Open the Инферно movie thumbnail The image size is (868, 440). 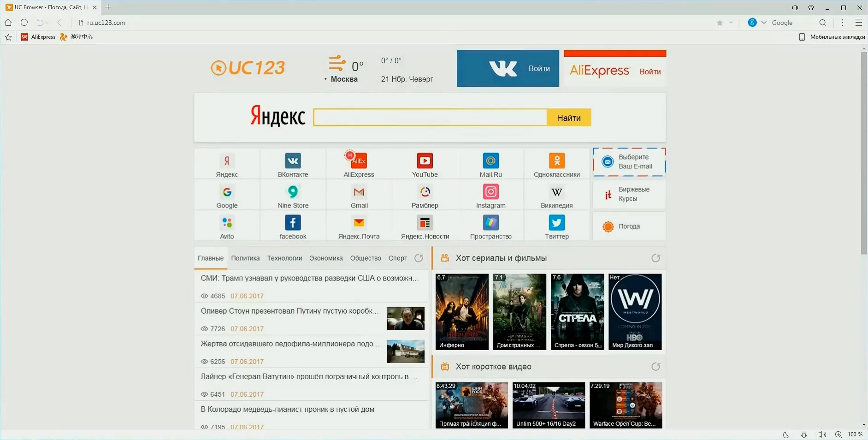462,312
